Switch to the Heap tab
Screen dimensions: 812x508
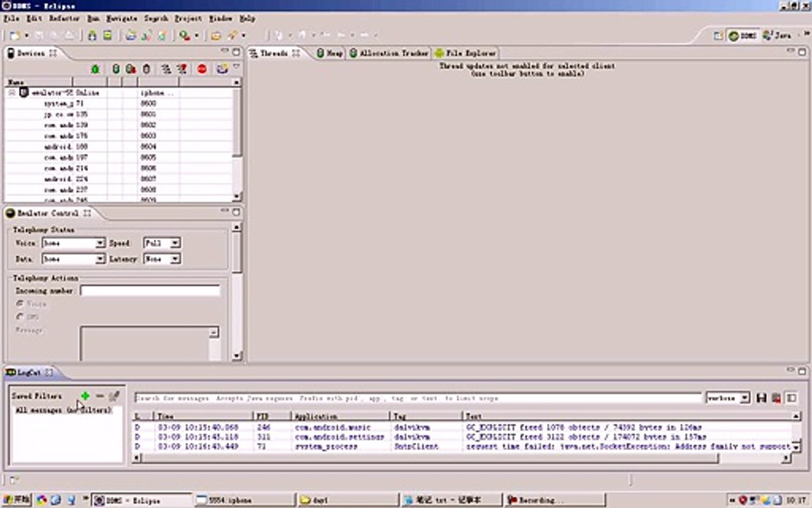[x=331, y=53]
